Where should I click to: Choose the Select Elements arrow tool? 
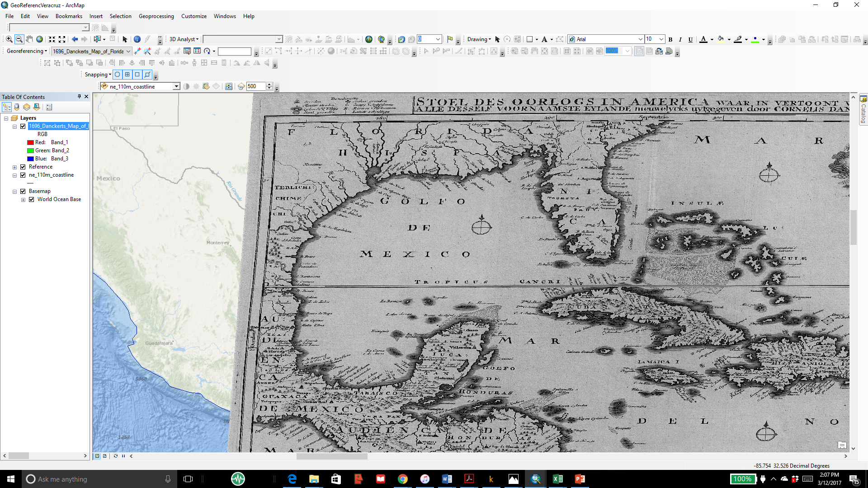tap(125, 39)
